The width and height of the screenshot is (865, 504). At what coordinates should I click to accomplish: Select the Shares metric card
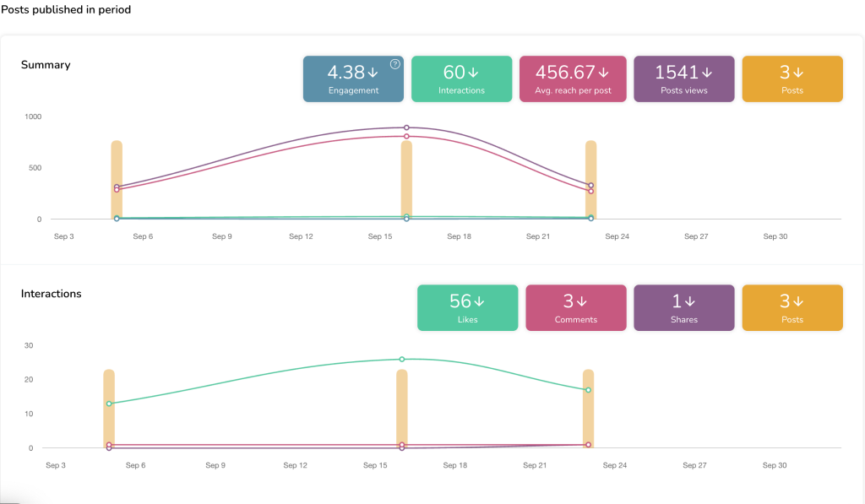(683, 307)
